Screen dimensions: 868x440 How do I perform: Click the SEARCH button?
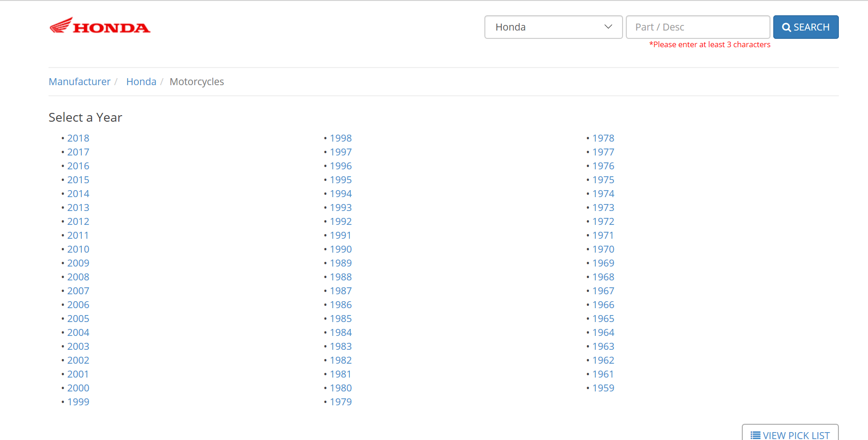pyautogui.click(x=806, y=27)
